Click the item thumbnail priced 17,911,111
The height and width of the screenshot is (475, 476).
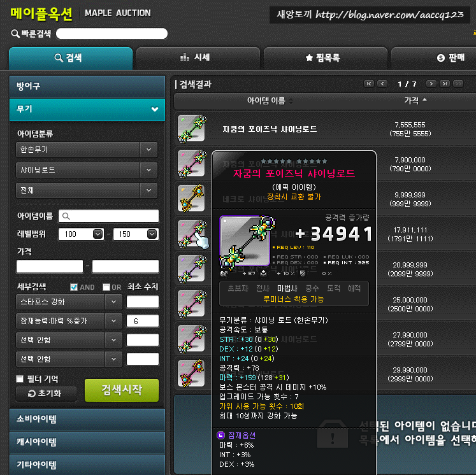tap(192, 234)
